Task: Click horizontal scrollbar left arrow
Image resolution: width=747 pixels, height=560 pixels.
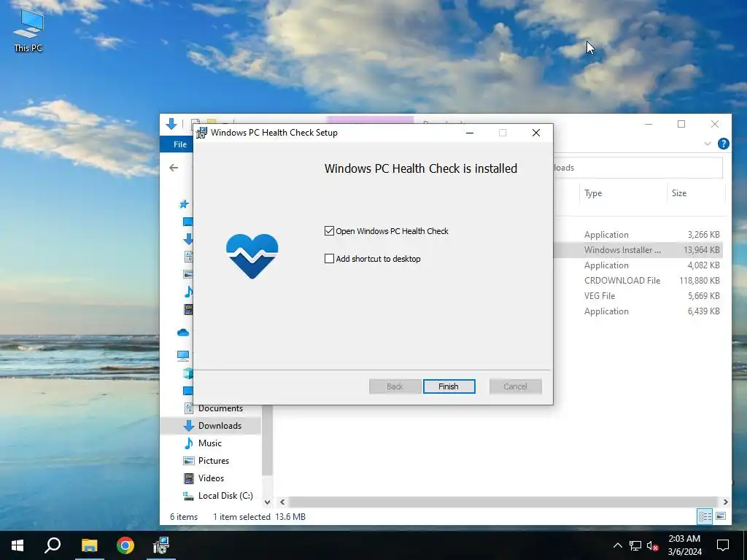Action: (x=282, y=502)
